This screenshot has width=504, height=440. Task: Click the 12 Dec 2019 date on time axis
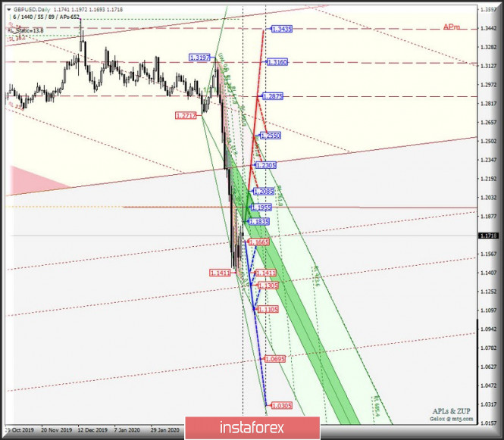92,429
